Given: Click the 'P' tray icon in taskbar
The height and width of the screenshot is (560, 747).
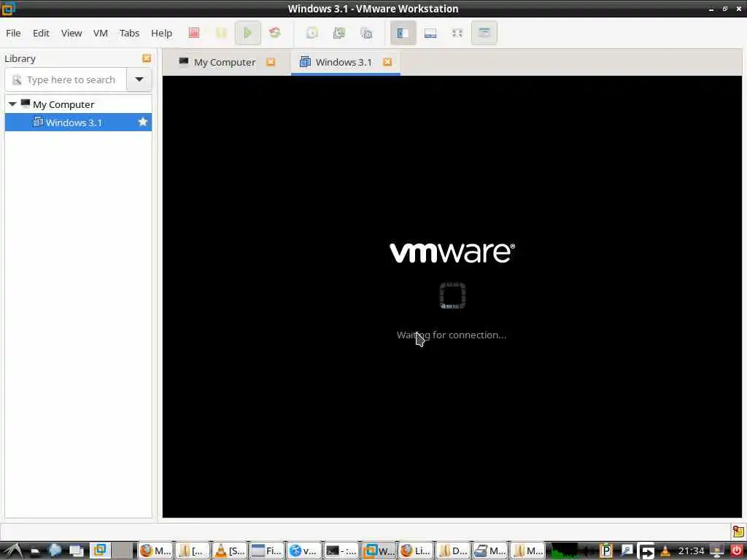Looking at the screenshot, I should click(605, 551).
